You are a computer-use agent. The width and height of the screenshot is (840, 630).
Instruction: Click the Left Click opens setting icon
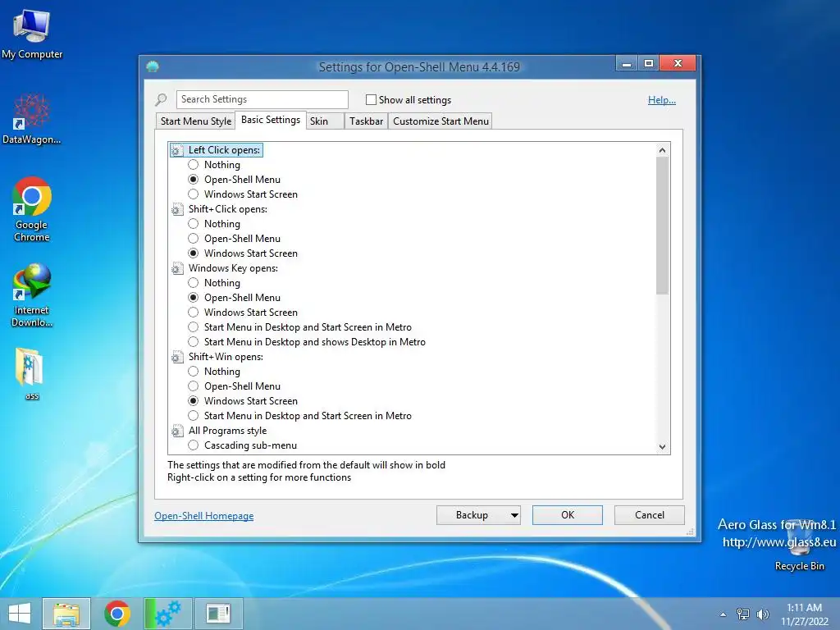[x=177, y=151]
